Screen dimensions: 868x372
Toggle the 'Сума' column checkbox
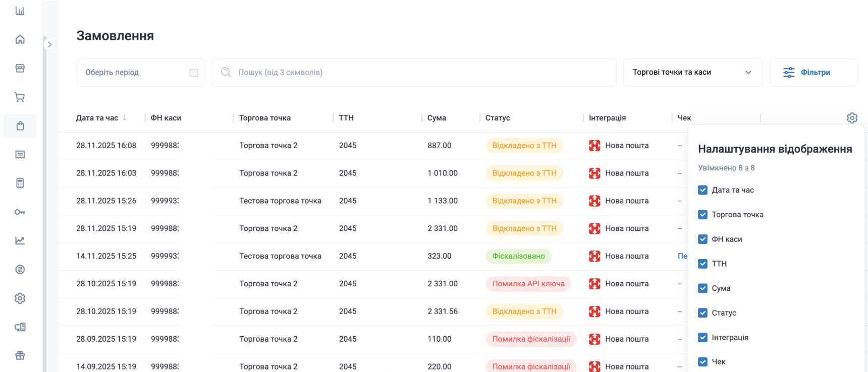(702, 288)
